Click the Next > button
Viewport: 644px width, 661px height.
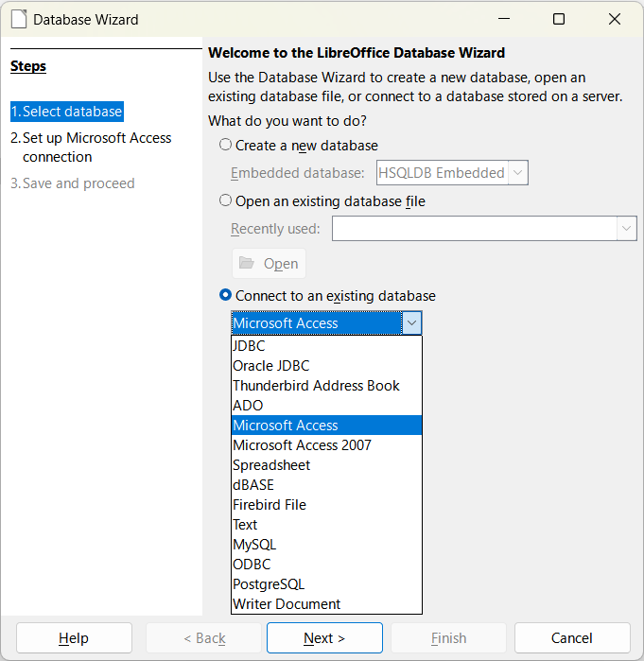(x=324, y=637)
